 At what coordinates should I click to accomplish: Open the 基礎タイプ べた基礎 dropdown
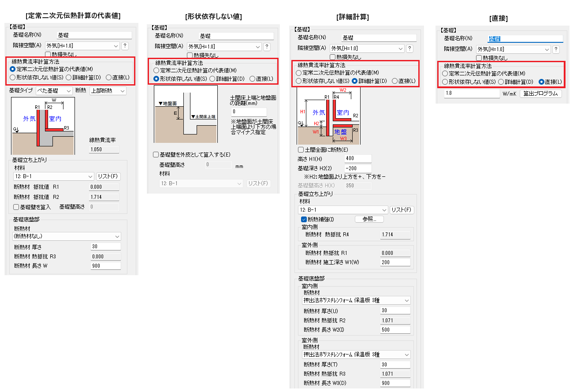click(54, 91)
